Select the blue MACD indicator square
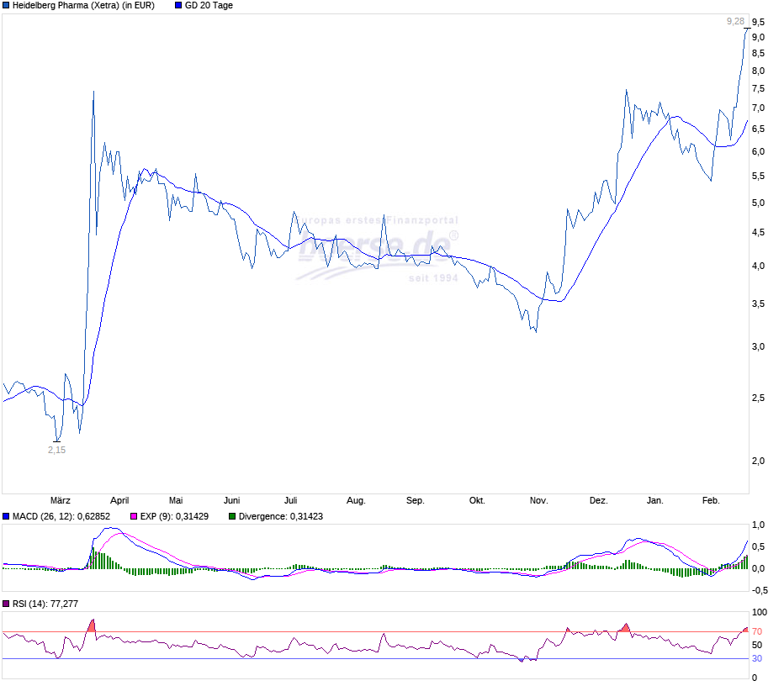Viewport: 784px width, 686px height. click(7, 515)
